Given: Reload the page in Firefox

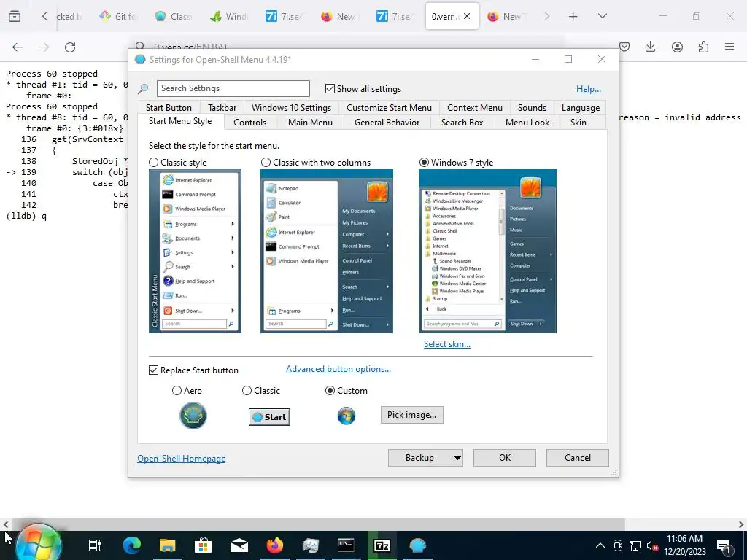Looking at the screenshot, I should point(70,47).
